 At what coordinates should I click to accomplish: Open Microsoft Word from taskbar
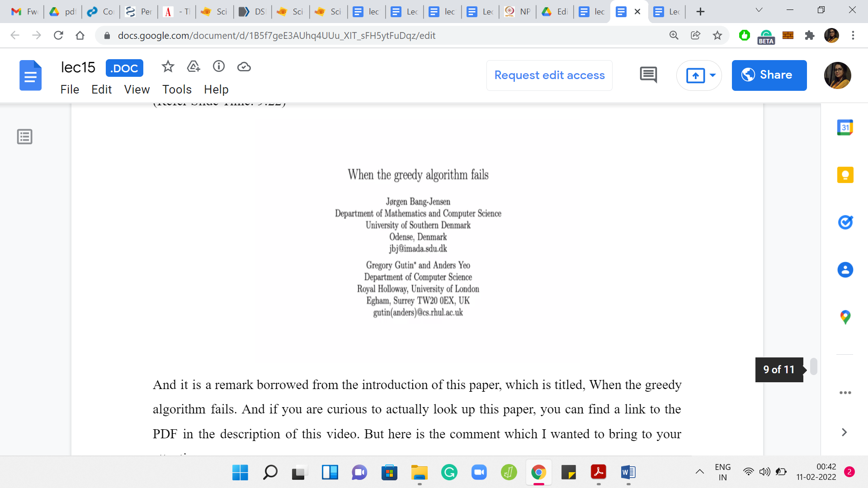point(628,473)
